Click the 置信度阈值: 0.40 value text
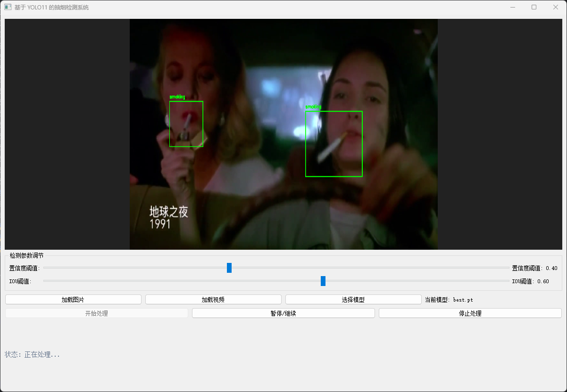 coord(534,268)
